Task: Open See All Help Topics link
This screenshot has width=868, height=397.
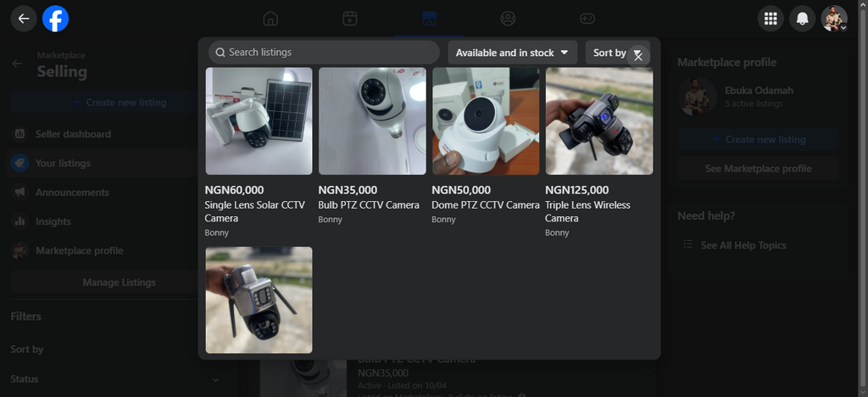Action: 743,245
